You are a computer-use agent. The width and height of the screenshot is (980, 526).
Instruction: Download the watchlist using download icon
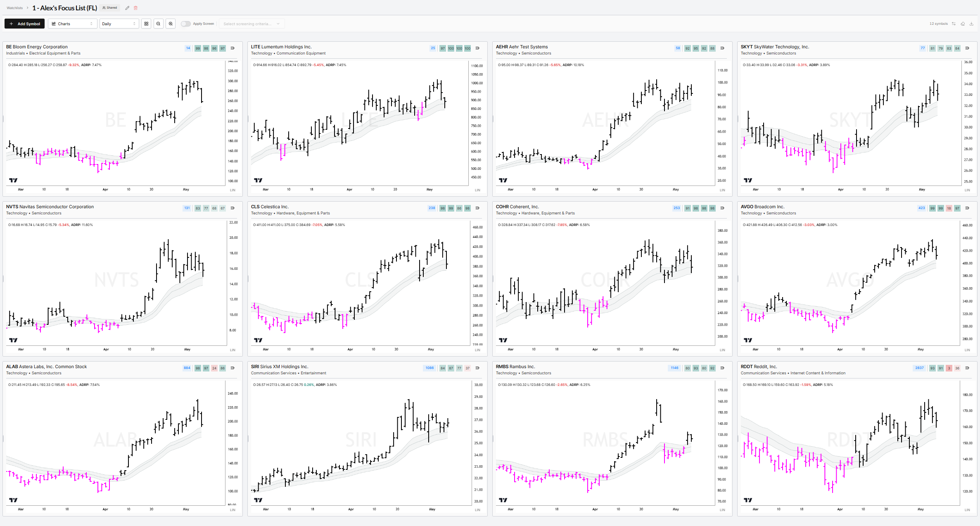971,24
